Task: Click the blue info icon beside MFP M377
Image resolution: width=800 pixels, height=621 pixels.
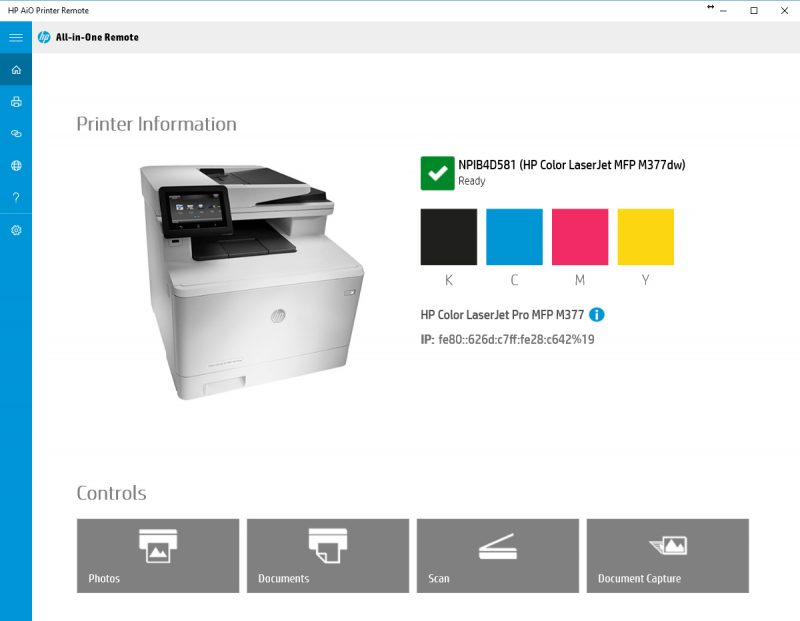Action: coord(596,315)
